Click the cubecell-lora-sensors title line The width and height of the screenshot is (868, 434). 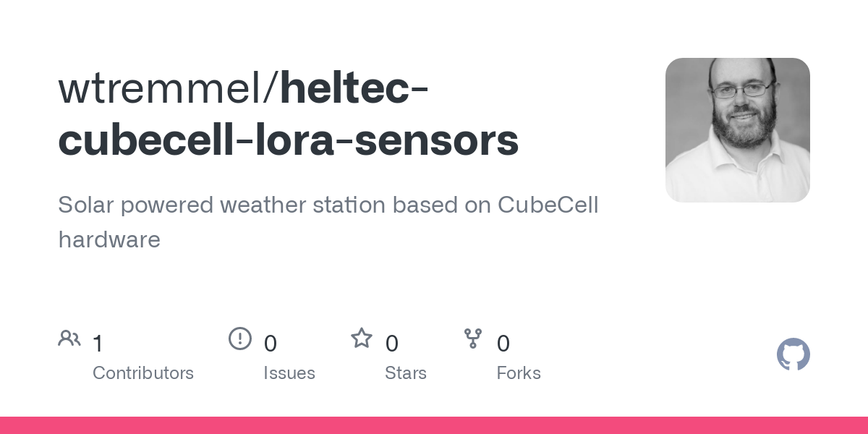pos(289,140)
